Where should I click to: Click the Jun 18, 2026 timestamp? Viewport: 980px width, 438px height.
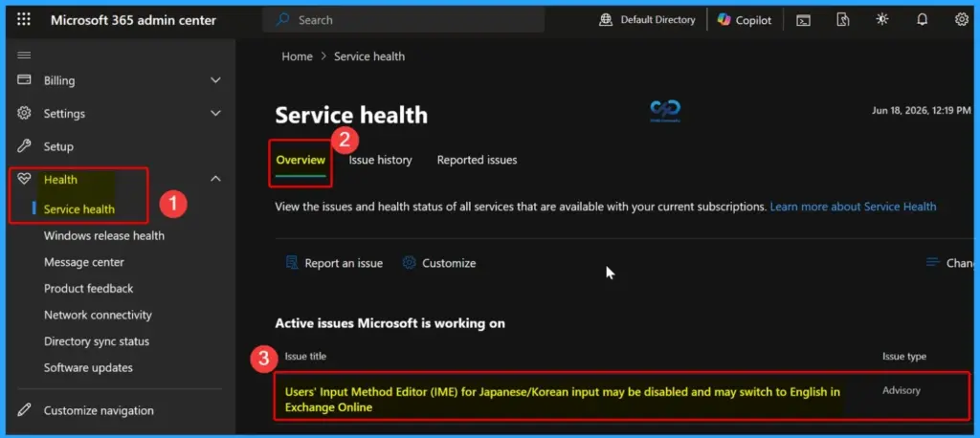[922, 110]
